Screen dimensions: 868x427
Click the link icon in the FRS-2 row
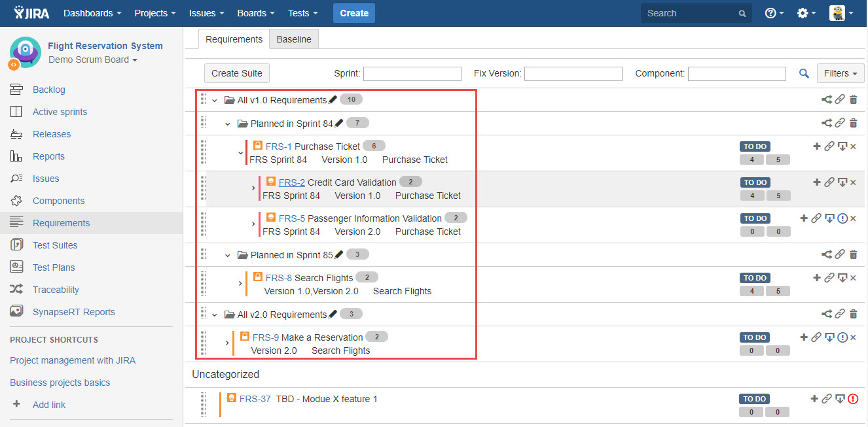pyautogui.click(x=829, y=182)
